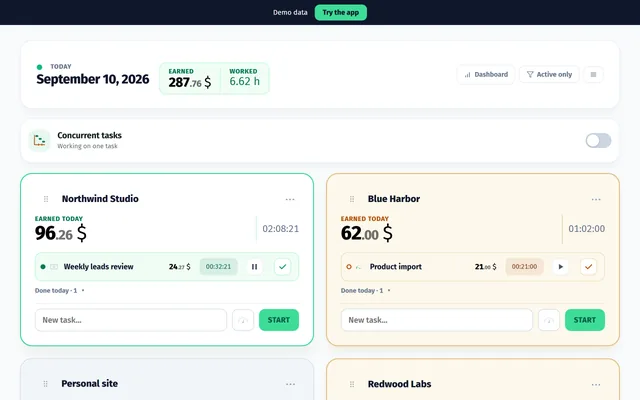Click the gauge icon in Northwind Studio
Image resolution: width=640 pixels, height=400 pixels.
(x=243, y=320)
